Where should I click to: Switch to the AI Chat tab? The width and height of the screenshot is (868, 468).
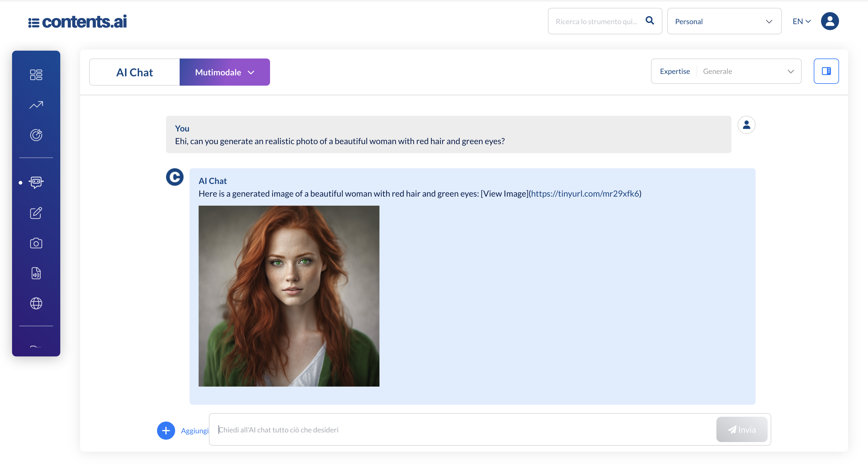pos(134,72)
